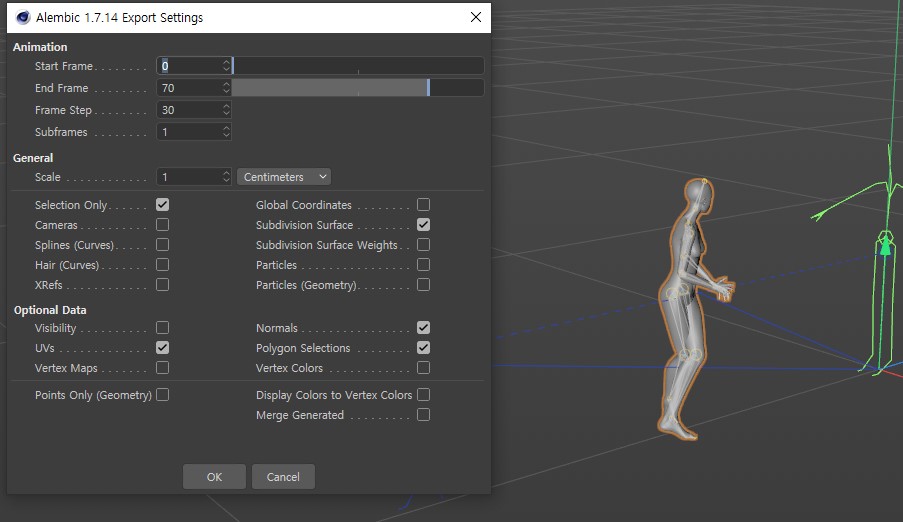The image size is (903, 522).
Task: Click the Scale stepper arrows
Action: (226, 177)
